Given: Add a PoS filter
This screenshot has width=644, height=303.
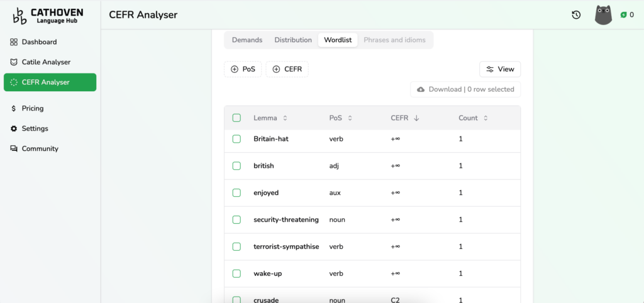Looking at the screenshot, I should [243, 69].
